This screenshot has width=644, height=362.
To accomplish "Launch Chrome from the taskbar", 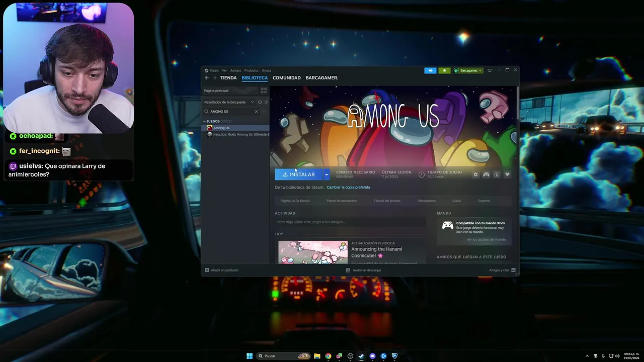I will [328, 356].
